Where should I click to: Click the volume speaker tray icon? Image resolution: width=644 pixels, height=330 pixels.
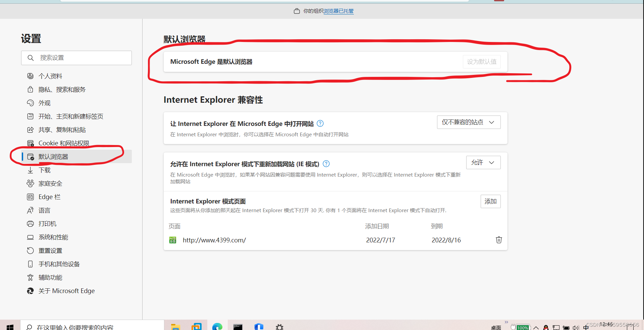576,328
